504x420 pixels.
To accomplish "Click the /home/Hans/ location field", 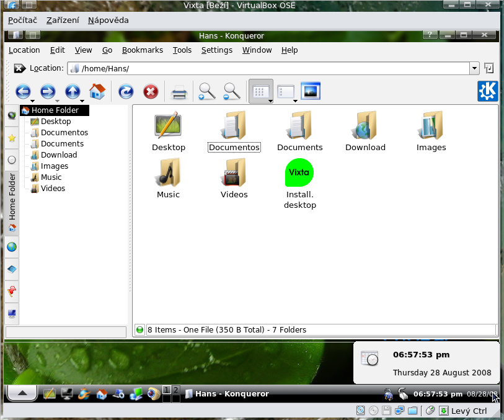I will (x=268, y=68).
